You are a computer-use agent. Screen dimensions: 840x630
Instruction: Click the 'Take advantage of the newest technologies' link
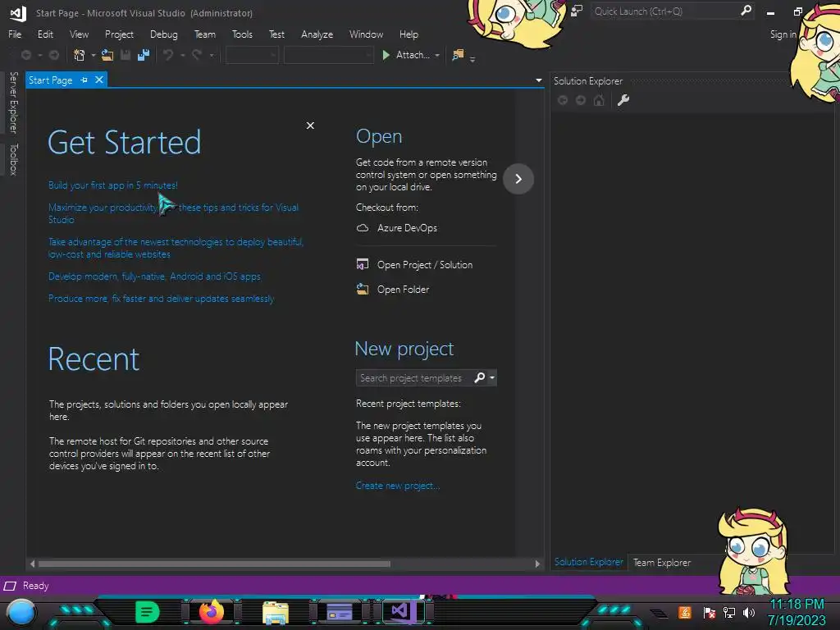[x=176, y=248]
